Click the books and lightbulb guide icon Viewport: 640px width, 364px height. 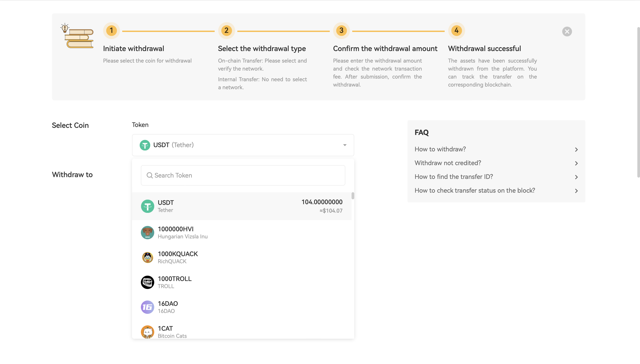click(77, 36)
